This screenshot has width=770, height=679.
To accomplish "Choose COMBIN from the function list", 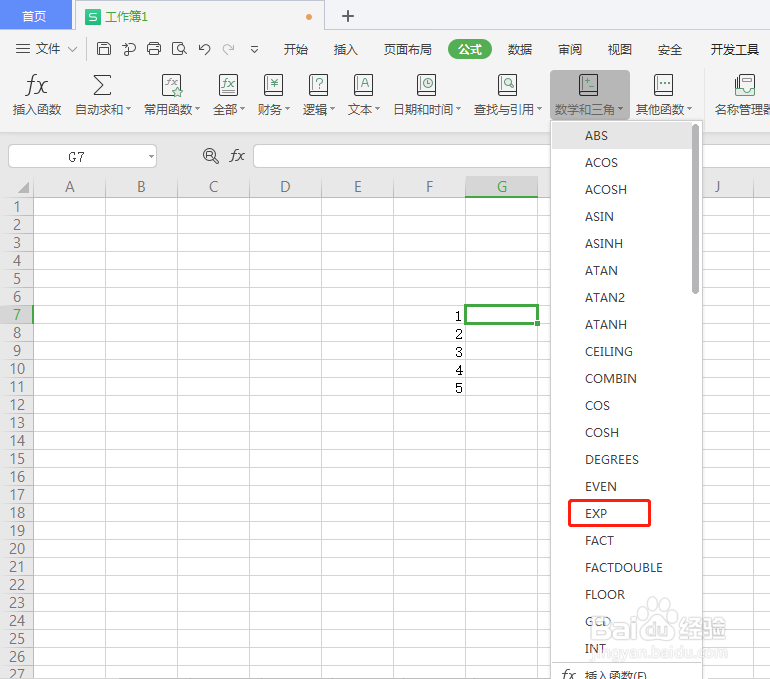I will 622,379.
